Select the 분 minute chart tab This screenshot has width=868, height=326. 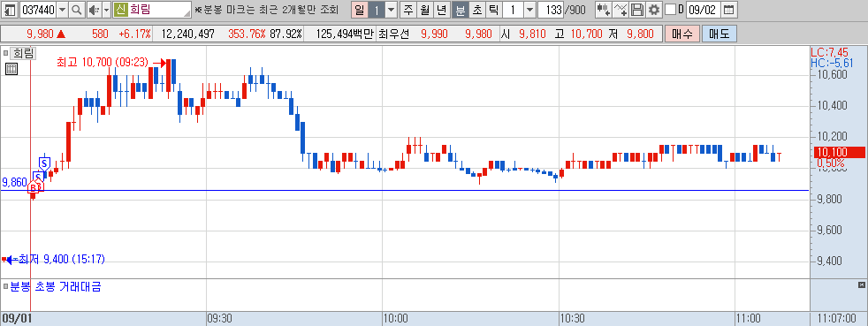pos(460,10)
